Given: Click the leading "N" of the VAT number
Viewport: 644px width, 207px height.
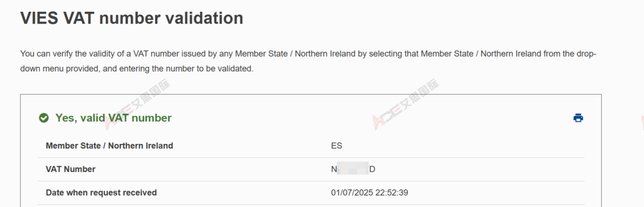Looking at the screenshot, I should coord(334,169).
